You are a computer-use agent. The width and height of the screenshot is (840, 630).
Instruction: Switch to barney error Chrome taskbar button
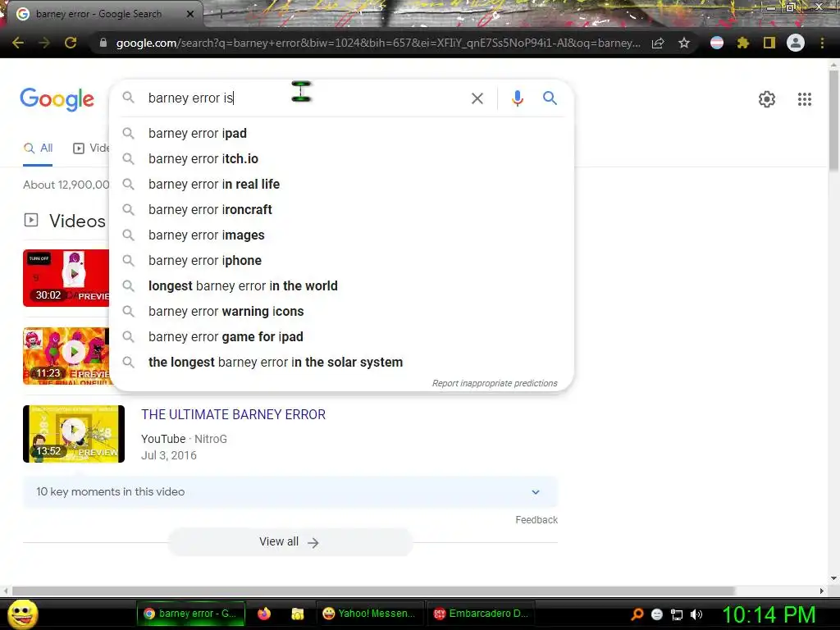[x=190, y=614]
